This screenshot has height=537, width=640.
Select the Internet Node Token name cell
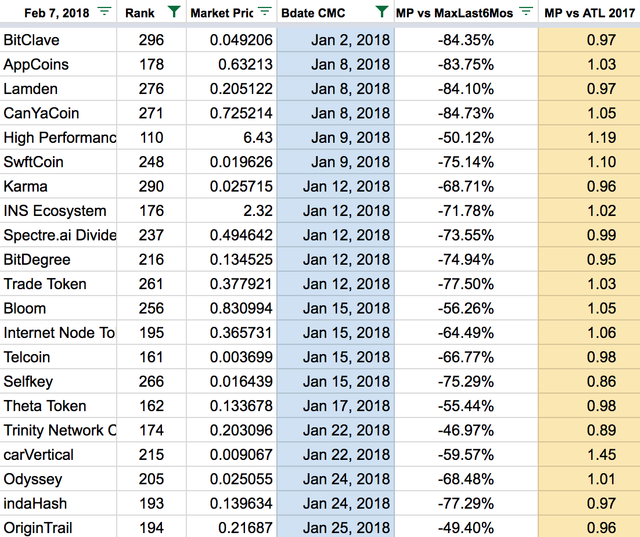click(58, 333)
